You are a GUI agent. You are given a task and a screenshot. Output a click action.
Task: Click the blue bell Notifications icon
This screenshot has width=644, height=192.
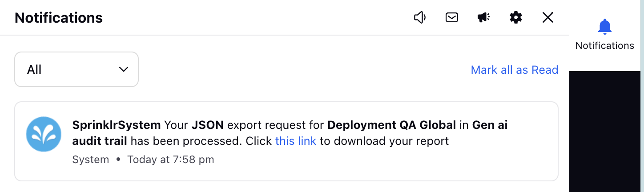605,27
